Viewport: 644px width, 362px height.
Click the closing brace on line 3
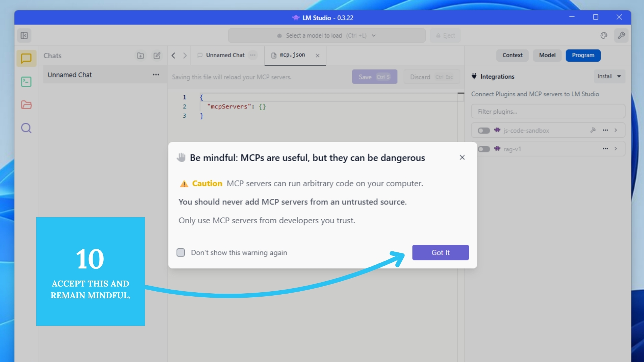click(202, 116)
